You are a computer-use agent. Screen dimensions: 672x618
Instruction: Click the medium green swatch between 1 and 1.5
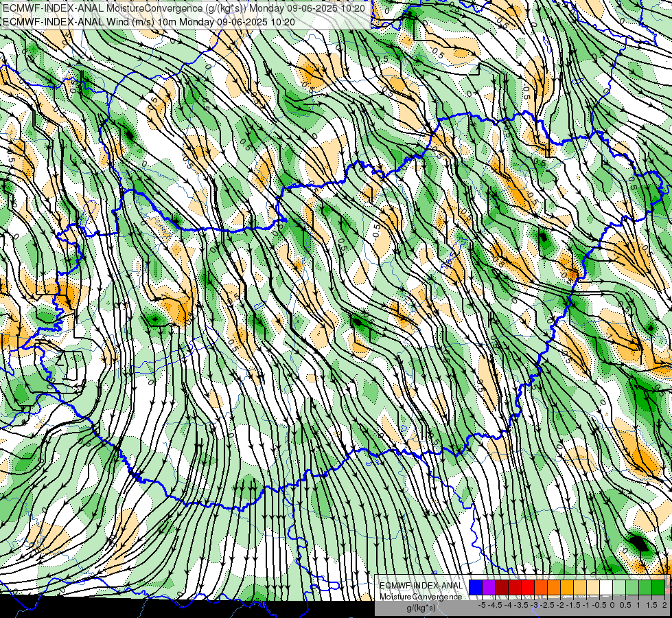tap(645, 587)
